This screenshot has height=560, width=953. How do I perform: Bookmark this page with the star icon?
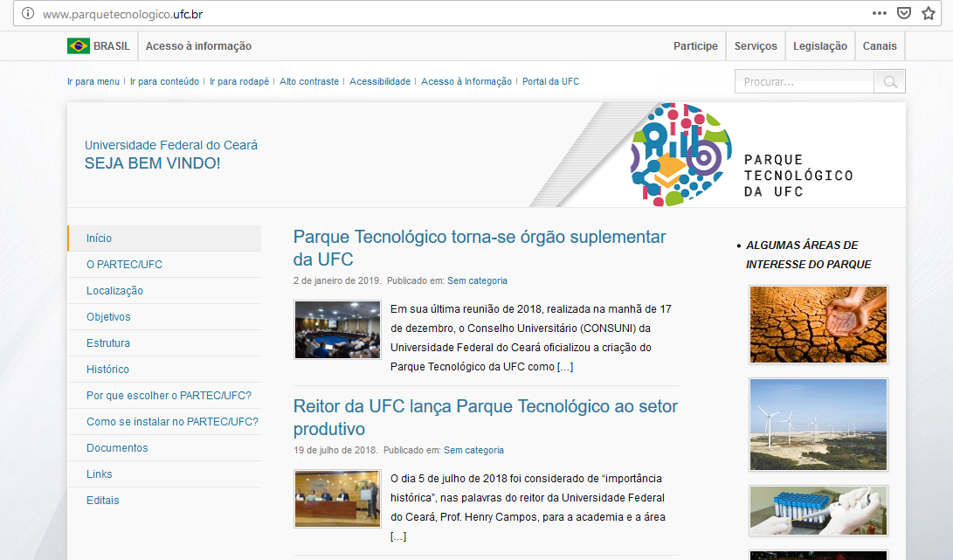coord(928,14)
